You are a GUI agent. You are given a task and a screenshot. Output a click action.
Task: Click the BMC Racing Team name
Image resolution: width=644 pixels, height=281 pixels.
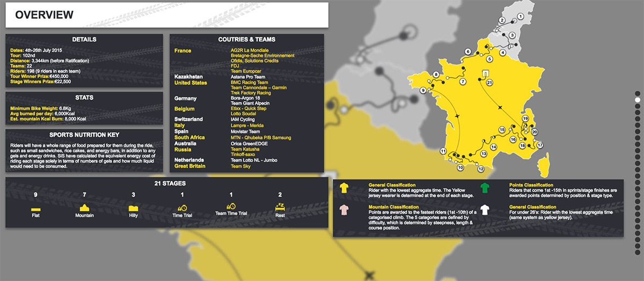(250, 83)
